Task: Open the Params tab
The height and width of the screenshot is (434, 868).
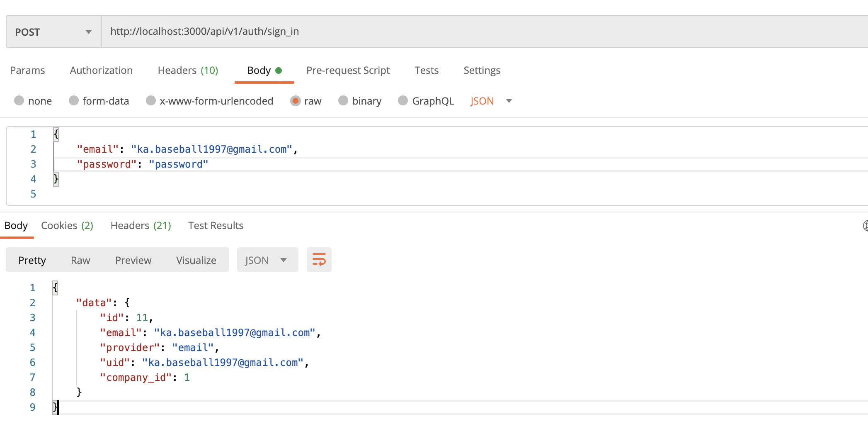Action: tap(27, 70)
